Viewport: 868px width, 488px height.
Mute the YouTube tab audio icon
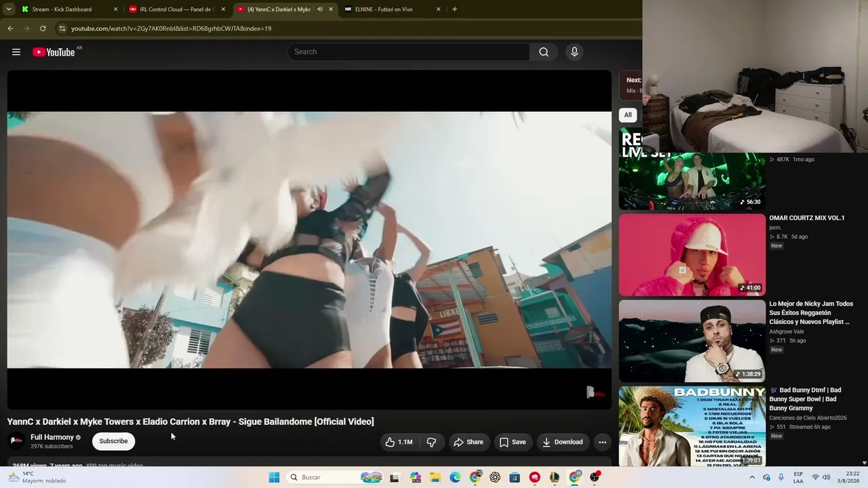[x=319, y=9]
